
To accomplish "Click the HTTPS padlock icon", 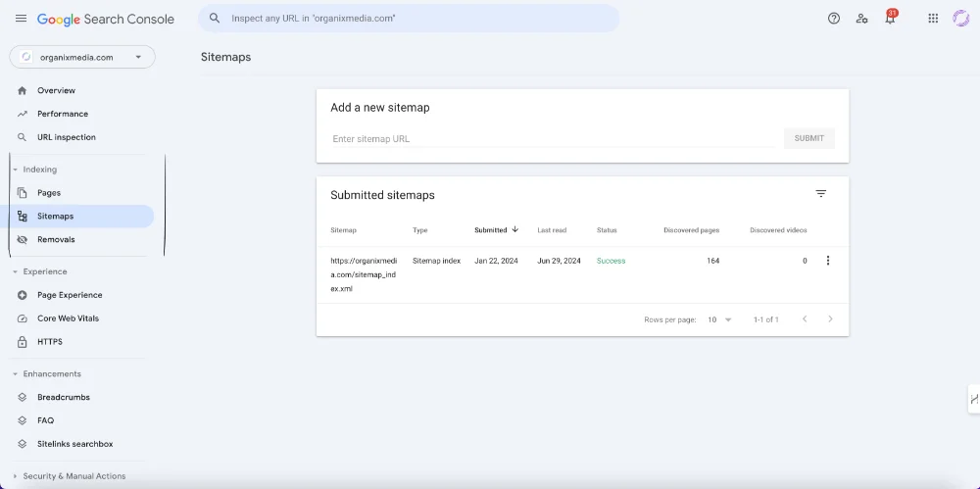I will [x=23, y=342].
